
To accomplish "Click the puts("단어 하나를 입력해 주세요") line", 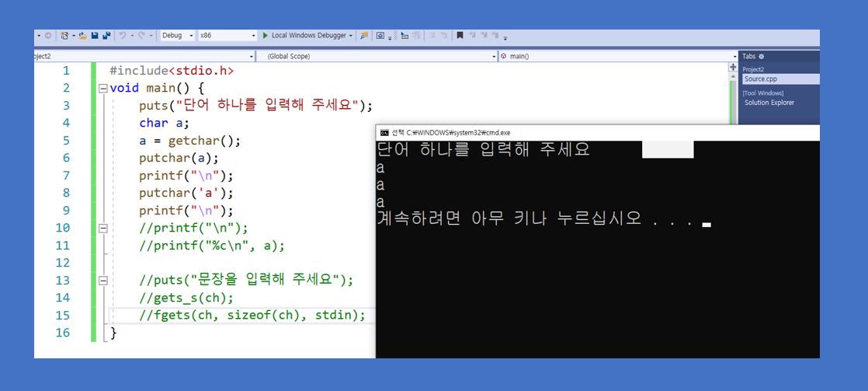I will (x=256, y=106).
